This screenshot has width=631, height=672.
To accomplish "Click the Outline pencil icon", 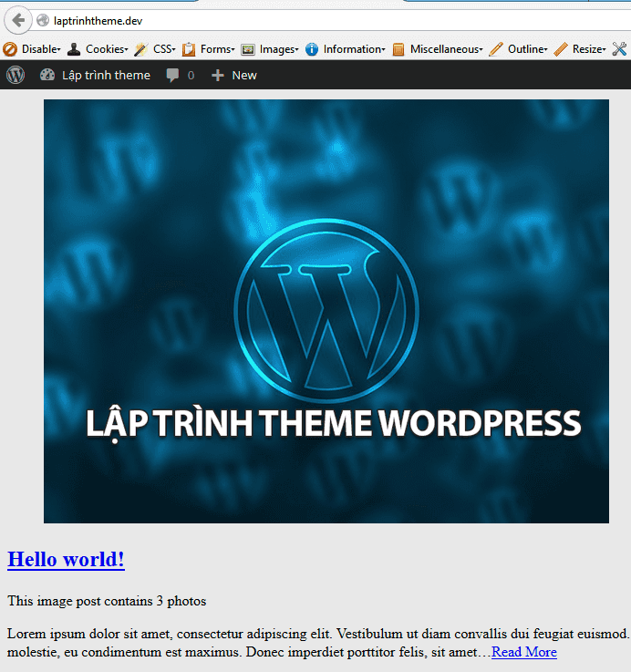I will coord(495,49).
